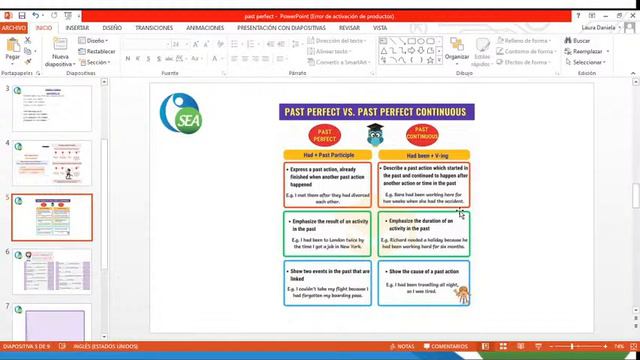This screenshot has width=640, height=360.
Task: Start slideshow from the status bar icon
Action: pos(538,346)
